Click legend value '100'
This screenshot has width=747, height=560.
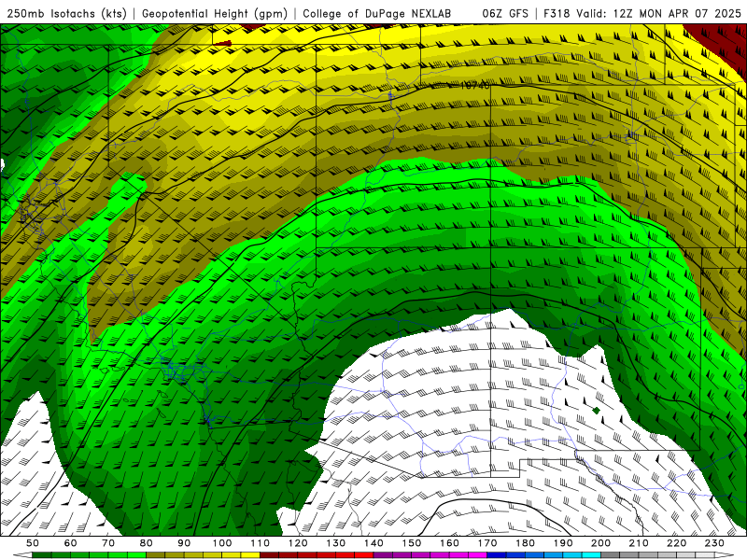[222, 543]
